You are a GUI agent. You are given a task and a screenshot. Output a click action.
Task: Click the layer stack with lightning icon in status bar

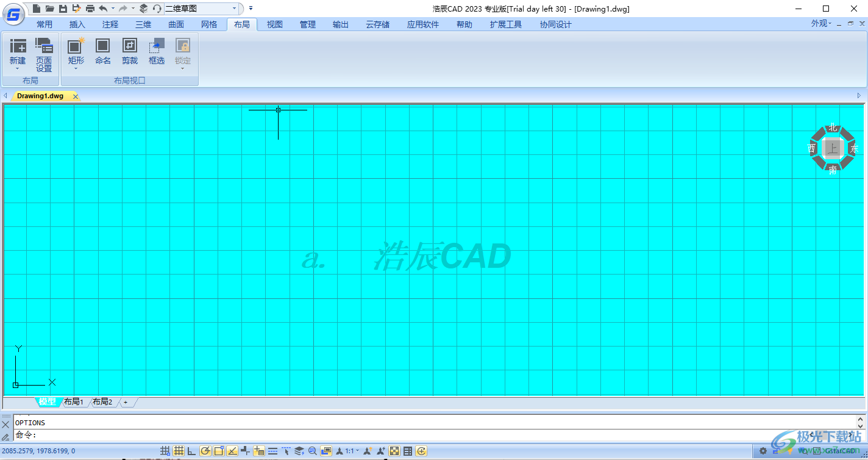click(x=299, y=451)
